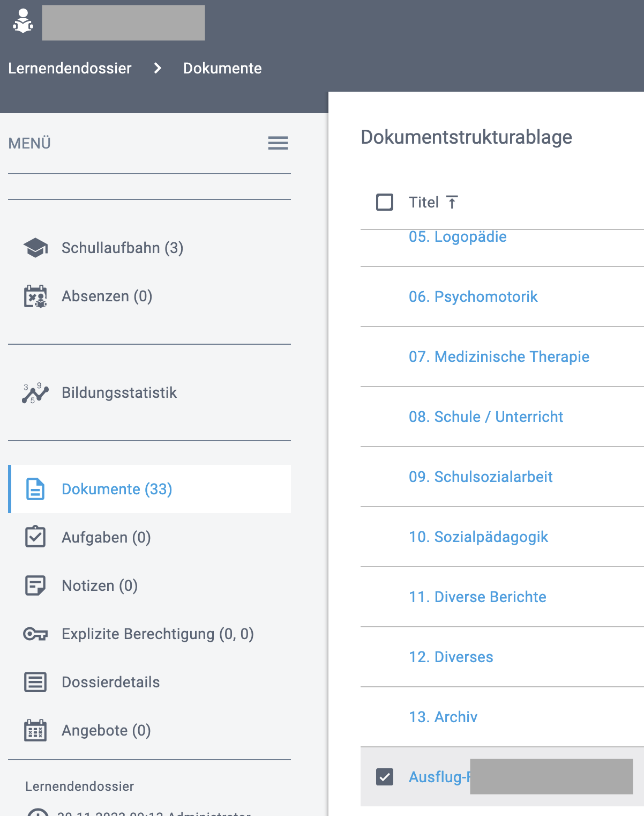Image resolution: width=644 pixels, height=816 pixels.
Task: Click the breadcrumb chevron after Lernendendossier
Action: click(158, 68)
